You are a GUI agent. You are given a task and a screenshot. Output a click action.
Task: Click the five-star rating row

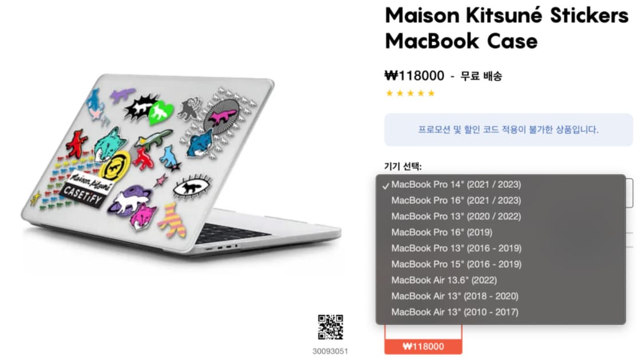410,93
